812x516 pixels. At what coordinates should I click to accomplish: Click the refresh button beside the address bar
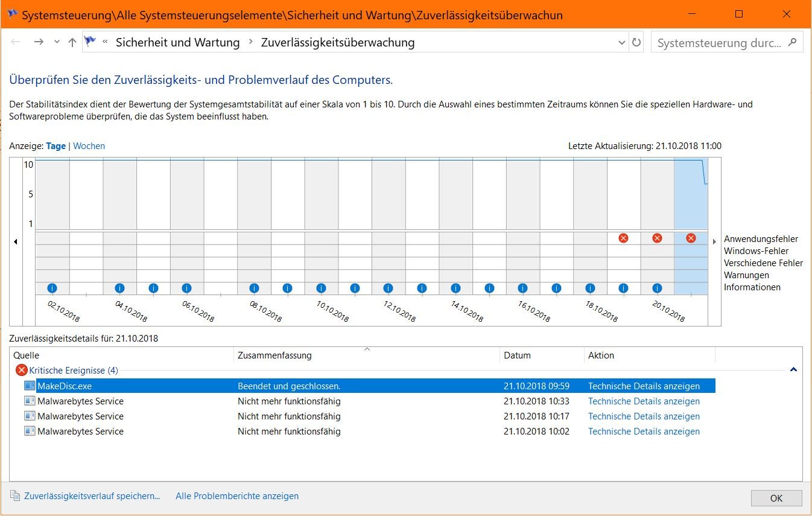click(x=636, y=43)
